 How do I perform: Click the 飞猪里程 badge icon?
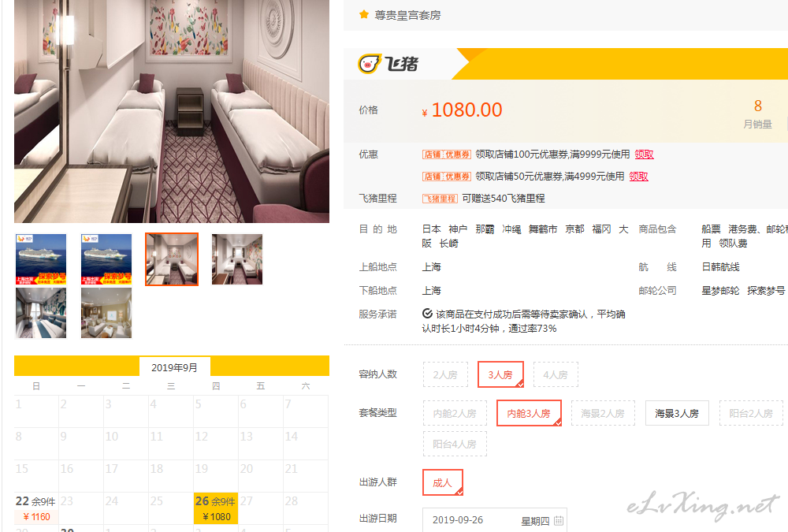click(440, 199)
